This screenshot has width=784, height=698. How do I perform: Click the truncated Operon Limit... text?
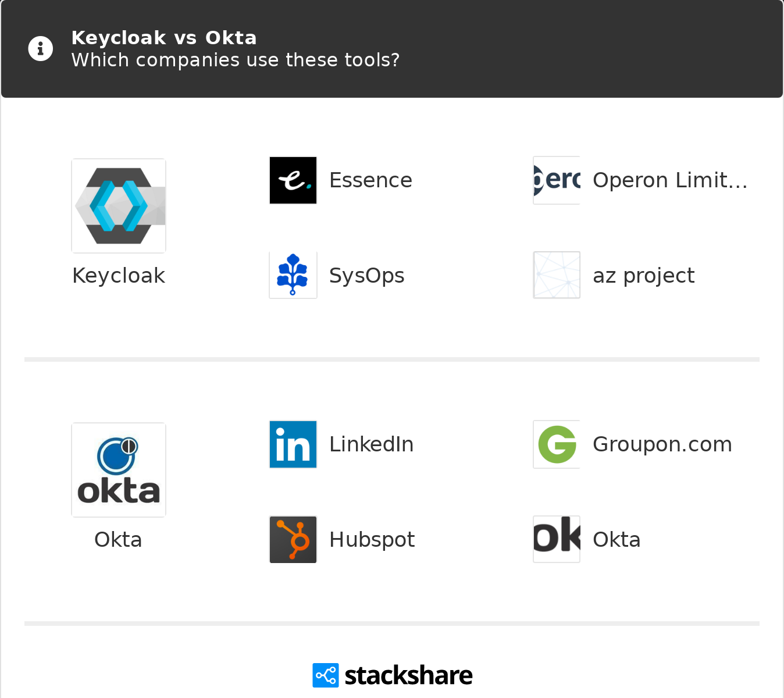(x=669, y=180)
